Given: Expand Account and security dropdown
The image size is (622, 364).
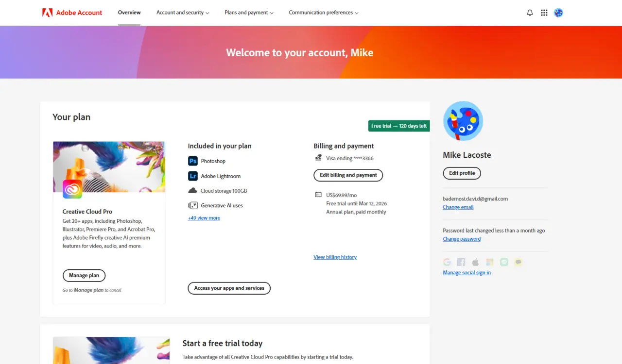Looking at the screenshot, I should coord(183,13).
